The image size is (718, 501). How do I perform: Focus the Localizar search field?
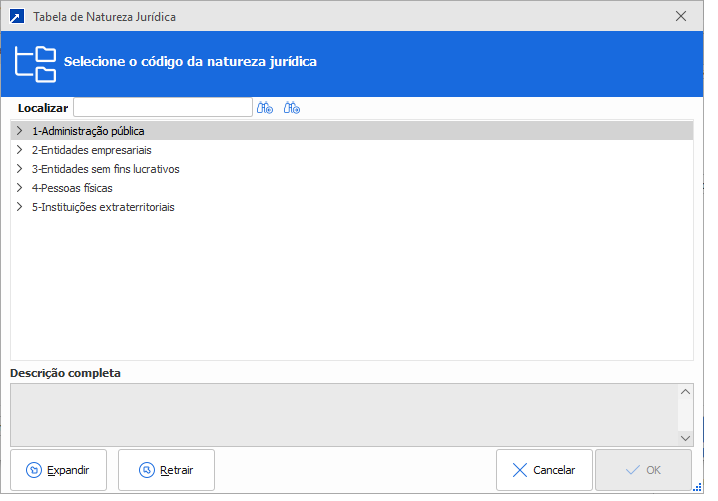coord(162,108)
